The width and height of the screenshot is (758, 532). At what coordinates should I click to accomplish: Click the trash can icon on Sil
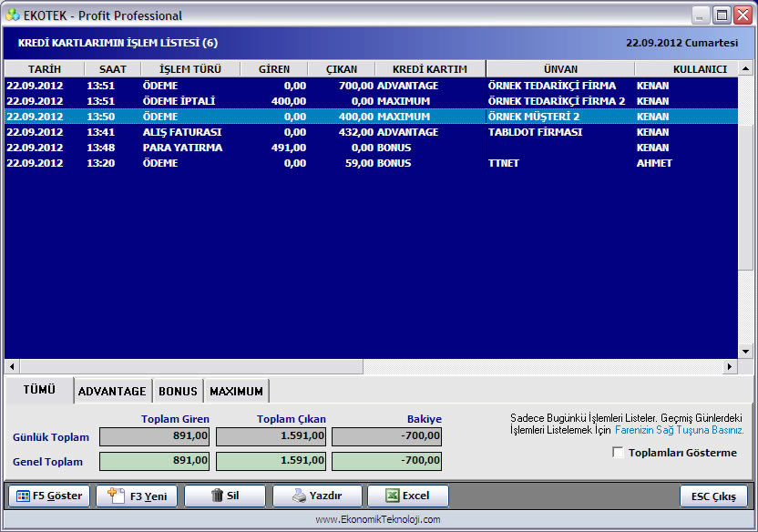click(x=217, y=496)
